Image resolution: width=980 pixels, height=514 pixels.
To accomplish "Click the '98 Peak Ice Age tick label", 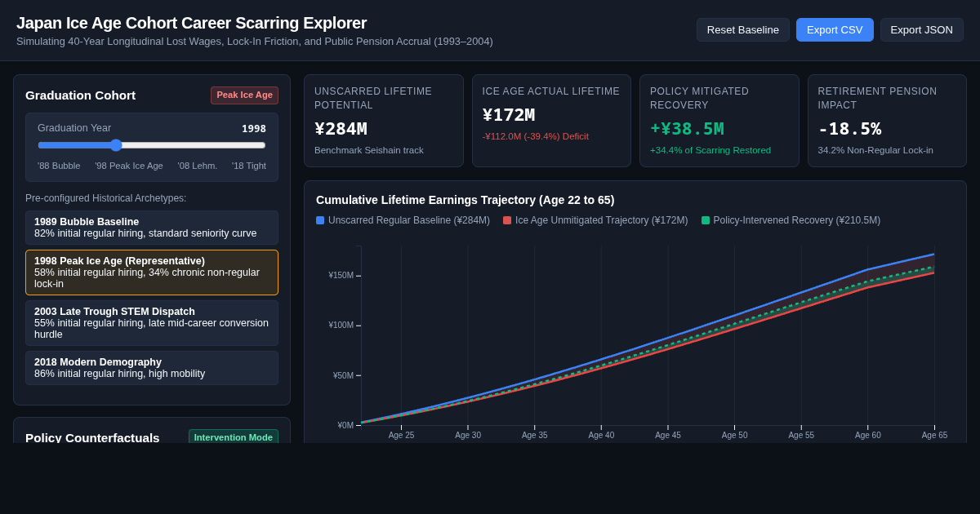I will 129,166.
